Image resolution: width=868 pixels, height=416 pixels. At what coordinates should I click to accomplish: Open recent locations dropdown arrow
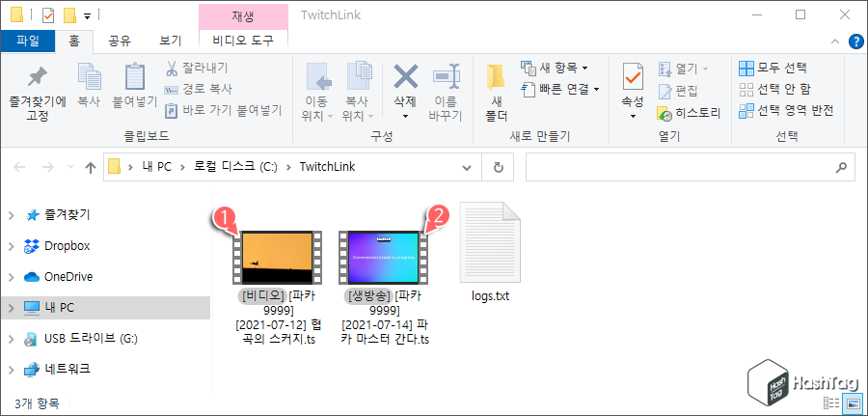(69, 167)
